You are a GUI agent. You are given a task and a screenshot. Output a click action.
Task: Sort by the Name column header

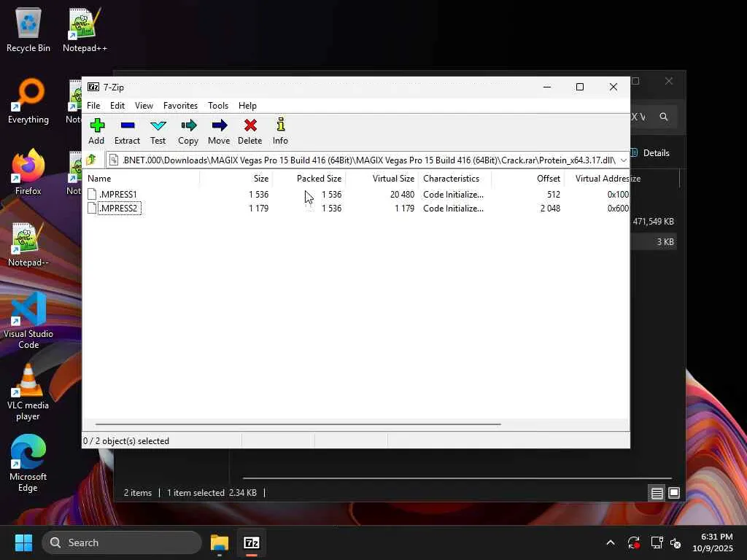pos(142,179)
